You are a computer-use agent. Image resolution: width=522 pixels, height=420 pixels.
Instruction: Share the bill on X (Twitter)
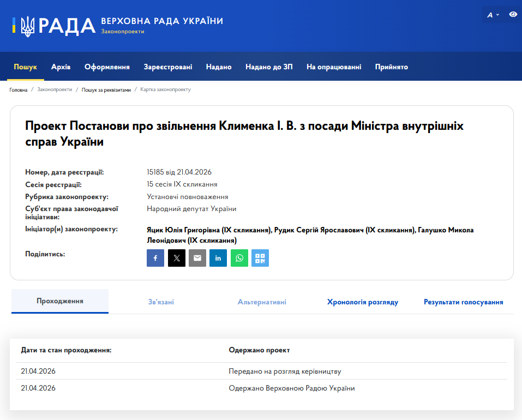(177, 258)
